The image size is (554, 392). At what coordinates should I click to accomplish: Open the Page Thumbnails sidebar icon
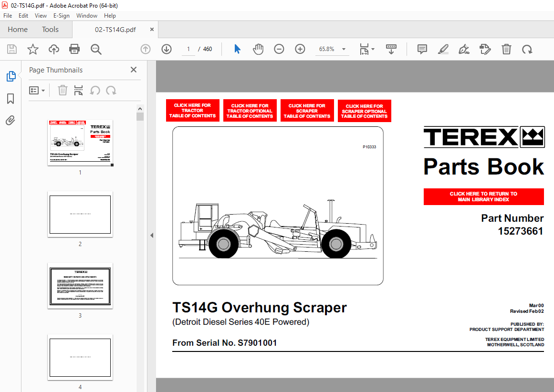coord(11,76)
